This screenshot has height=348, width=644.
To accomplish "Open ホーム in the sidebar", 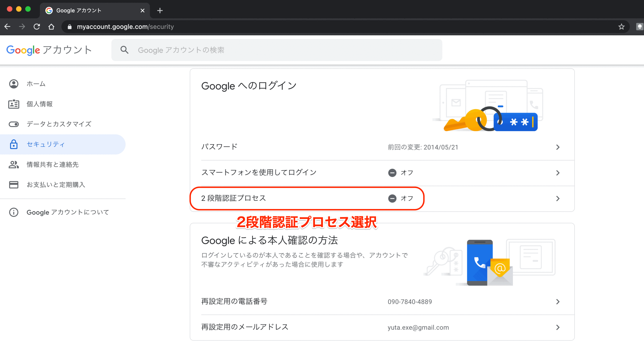I will click(63, 84).
